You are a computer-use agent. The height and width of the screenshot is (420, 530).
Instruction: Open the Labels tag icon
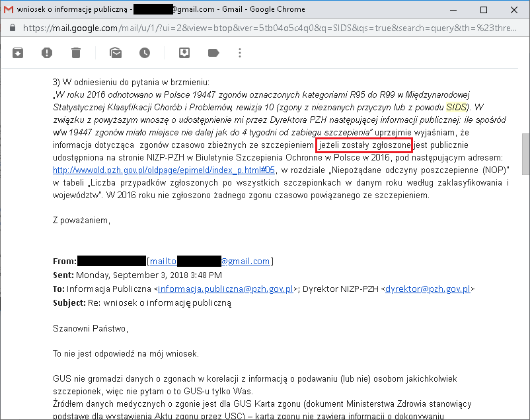(213, 53)
